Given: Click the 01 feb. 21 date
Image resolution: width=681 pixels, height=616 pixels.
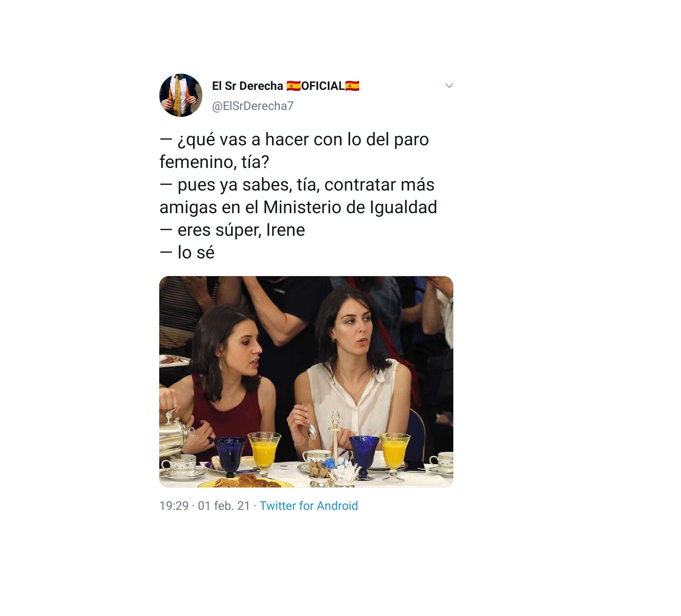Looking at the screenshot, I should click(x=224, y=506).
